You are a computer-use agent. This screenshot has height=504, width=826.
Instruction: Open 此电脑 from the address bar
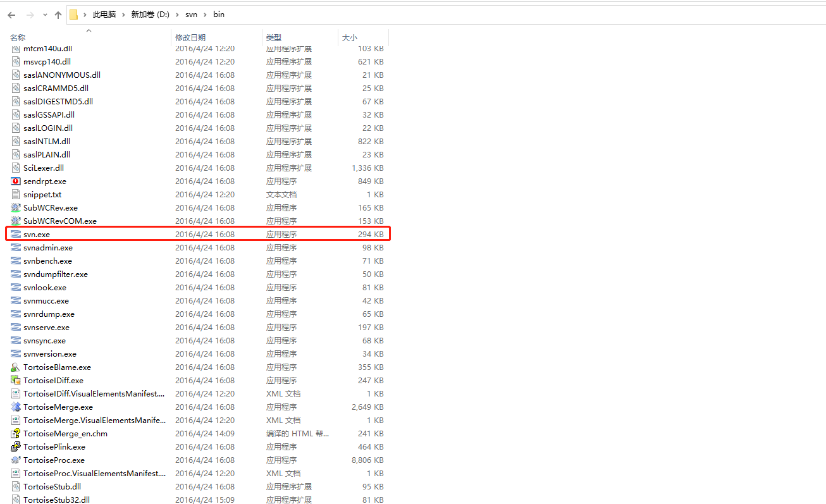pos(104,14)
